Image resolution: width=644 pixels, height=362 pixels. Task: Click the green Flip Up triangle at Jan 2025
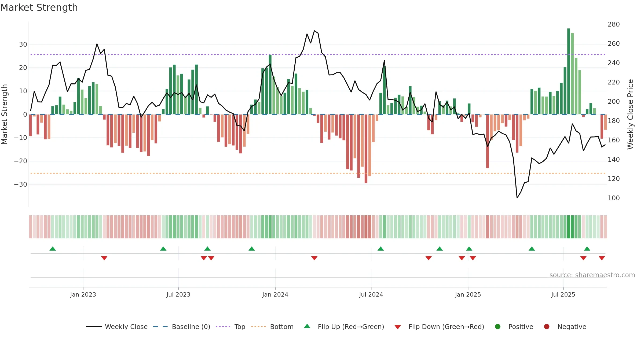(x=469, y=249)
